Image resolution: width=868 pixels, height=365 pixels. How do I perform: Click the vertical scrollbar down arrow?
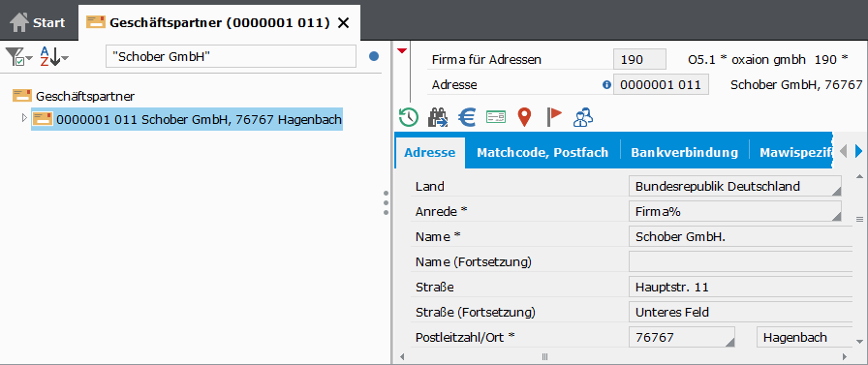(x=859, y=341)
